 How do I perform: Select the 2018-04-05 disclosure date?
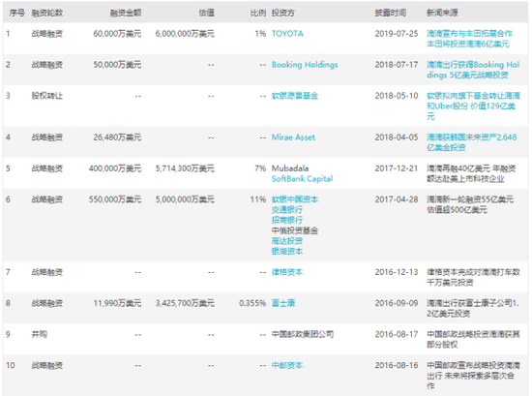pyautogui.click(x=397, y=137)
